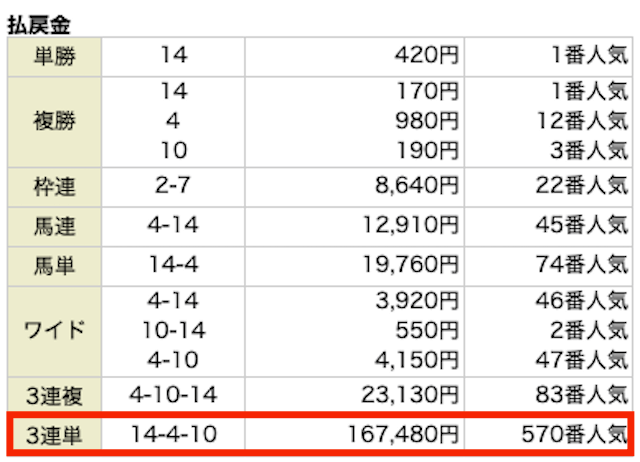Click the 8,640円 bracket quinella payout
Viewport: 640px width, 462px height.
pos(417,186)
